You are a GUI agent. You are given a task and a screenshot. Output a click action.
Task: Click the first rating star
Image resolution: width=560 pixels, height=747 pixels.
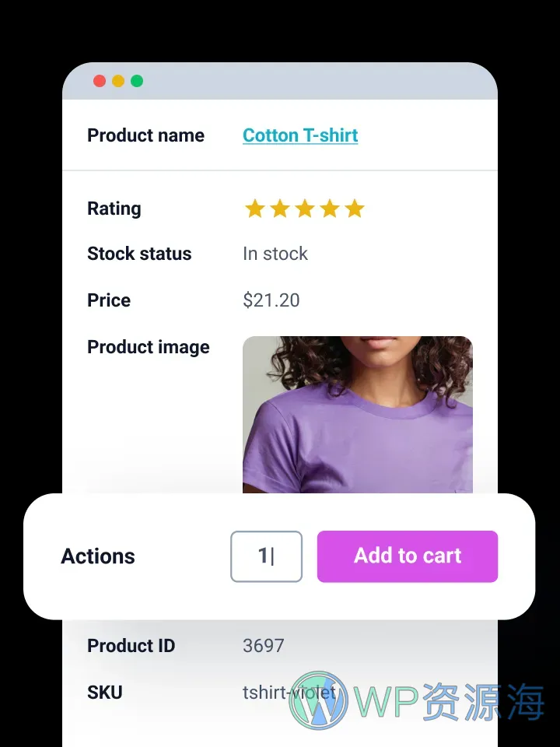coord(255,209)
